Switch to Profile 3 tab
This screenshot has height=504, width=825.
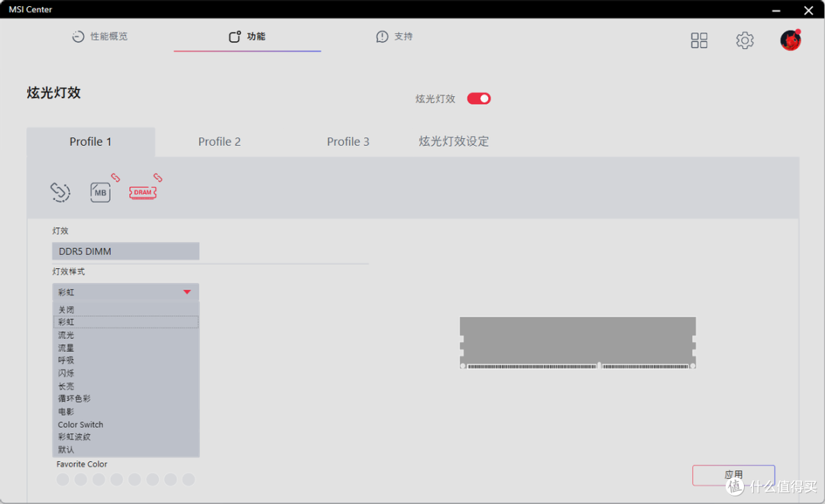348,142
